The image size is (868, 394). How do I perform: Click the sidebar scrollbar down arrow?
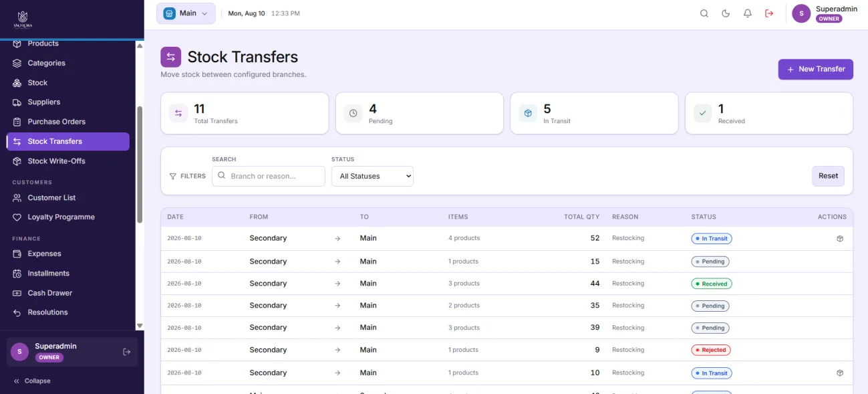(140, 326)
